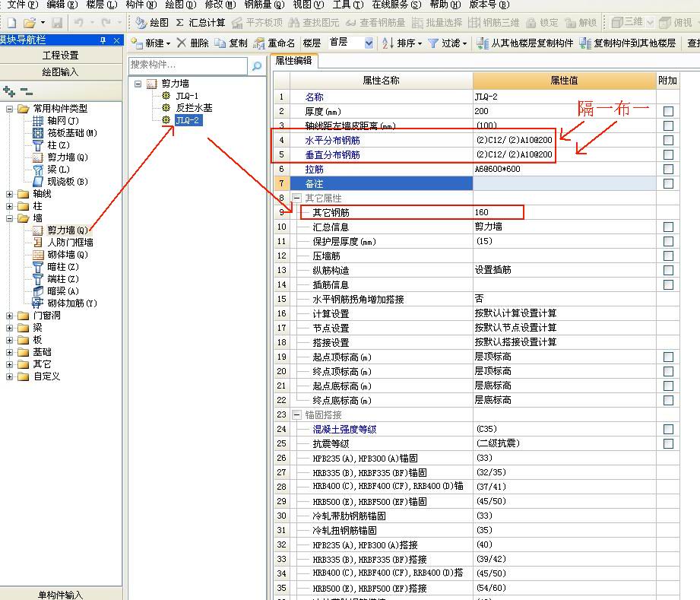Select 人防门框墙 under 墙
Screen dimensions: 700x600
point(70,243)
